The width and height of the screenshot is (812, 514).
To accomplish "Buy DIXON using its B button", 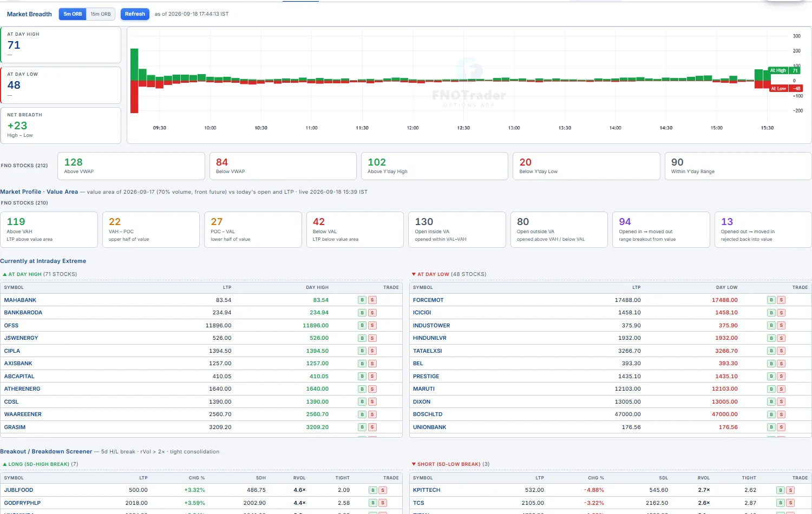I will (x=771, y=402).
